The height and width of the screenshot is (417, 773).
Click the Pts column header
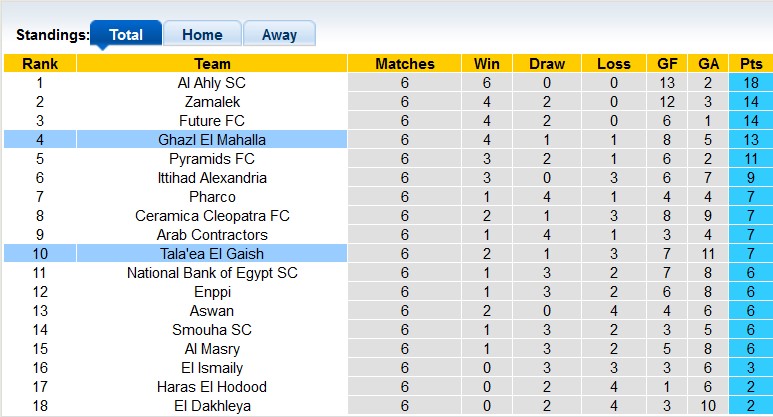(x=751, y=64)
